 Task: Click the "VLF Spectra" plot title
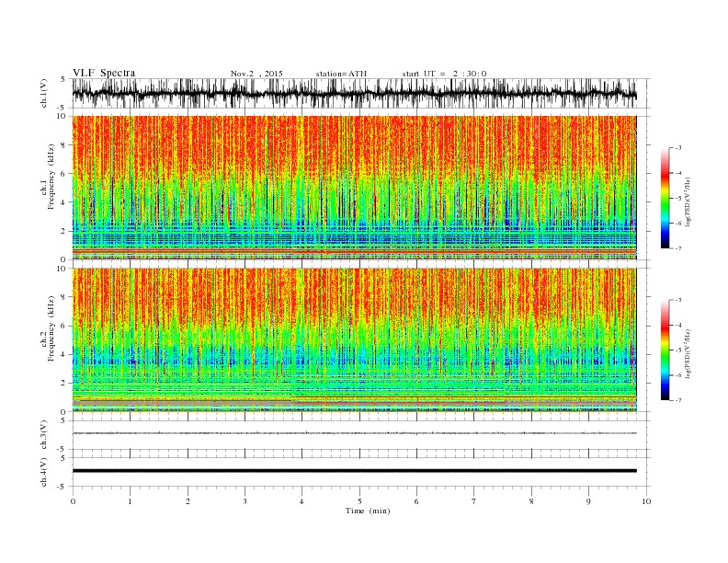tap(104, 73)
